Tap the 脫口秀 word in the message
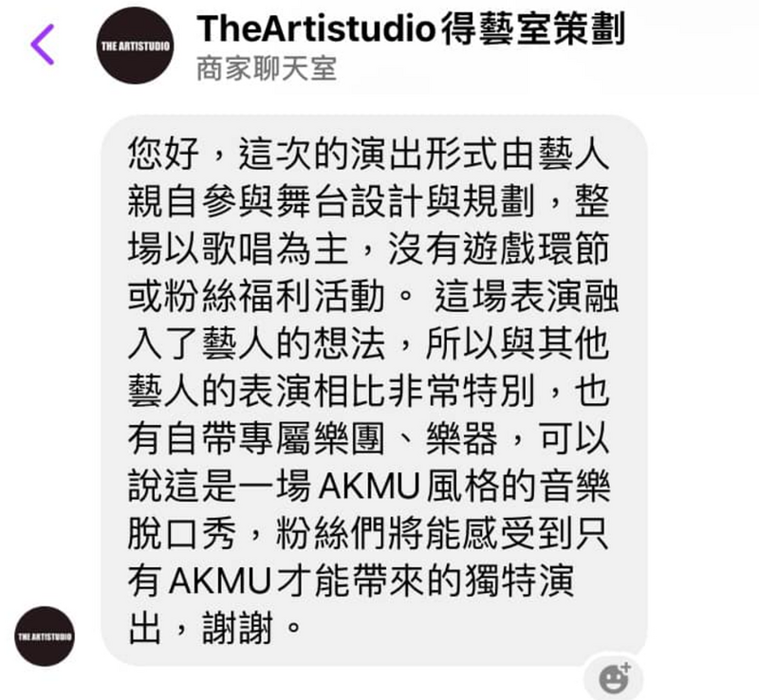Viewport: 759px width, 700px height. tap(182, 533)
